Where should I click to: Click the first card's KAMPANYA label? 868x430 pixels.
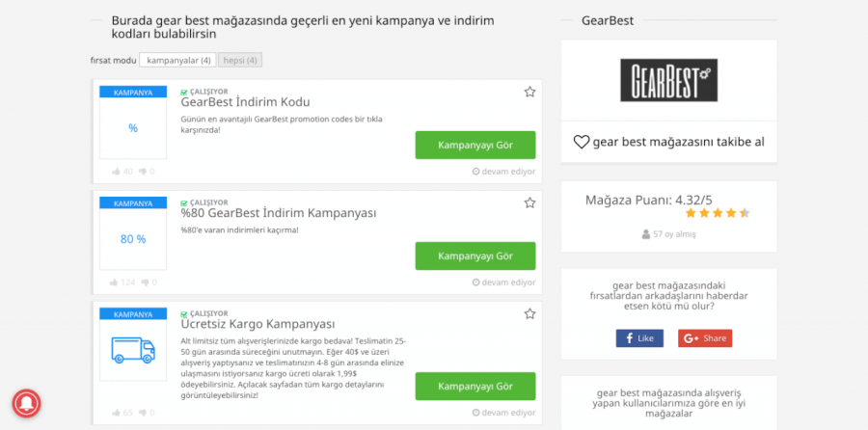click(133, 93)
